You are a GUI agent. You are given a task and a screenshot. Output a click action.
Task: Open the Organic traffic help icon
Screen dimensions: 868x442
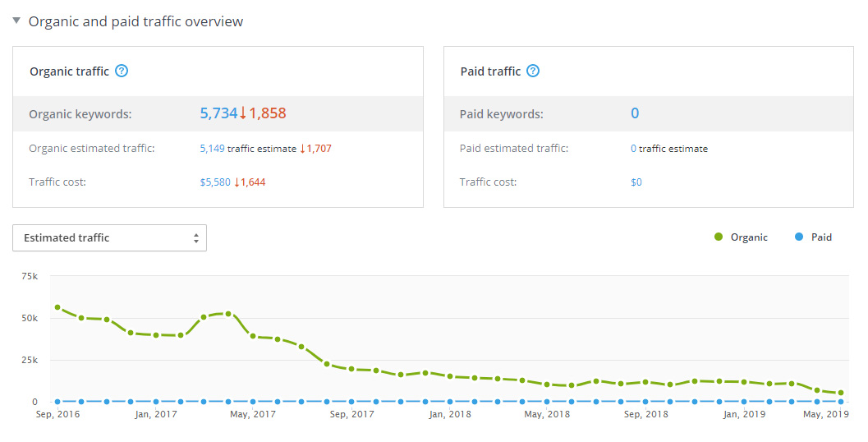(x=122, y=71)
